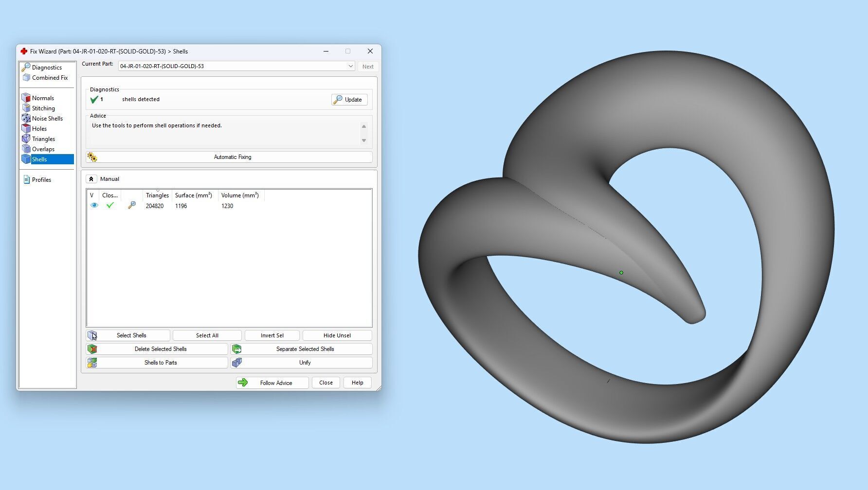868x490 pixels.
Task: Open the Stitching fixing icon
Action: [26, 108]
